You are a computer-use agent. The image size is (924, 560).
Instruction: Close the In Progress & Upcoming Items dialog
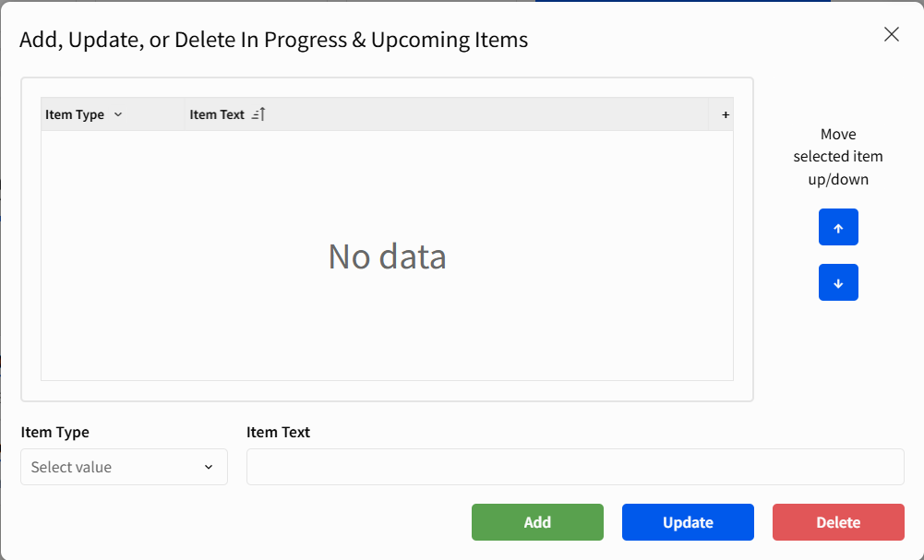point(891,35)
